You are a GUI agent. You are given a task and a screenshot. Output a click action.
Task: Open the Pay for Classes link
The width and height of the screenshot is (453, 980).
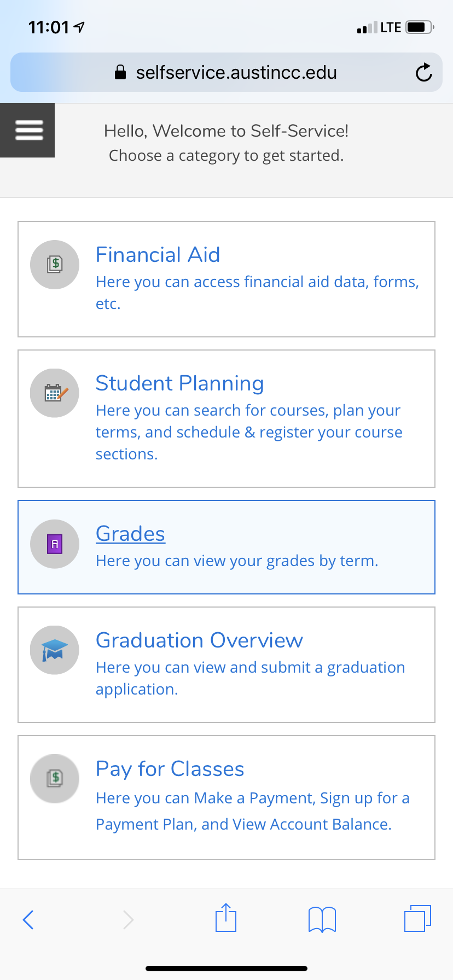click(170, 769)
